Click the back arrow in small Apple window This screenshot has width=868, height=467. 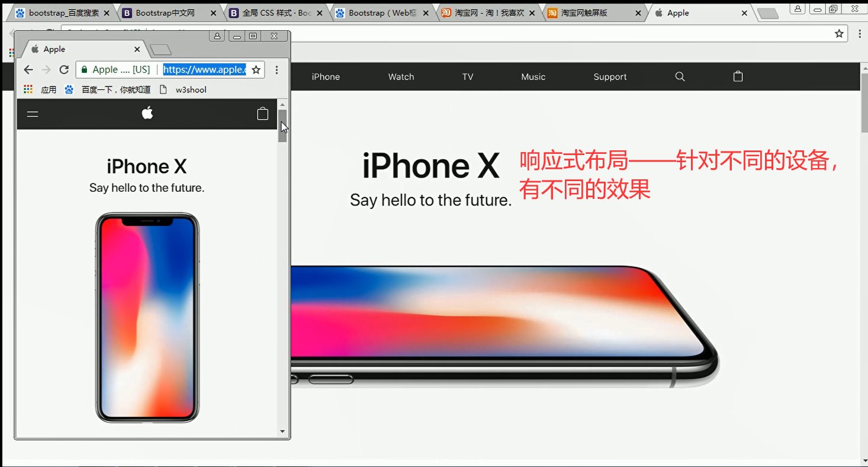click(x=28, y=70)
